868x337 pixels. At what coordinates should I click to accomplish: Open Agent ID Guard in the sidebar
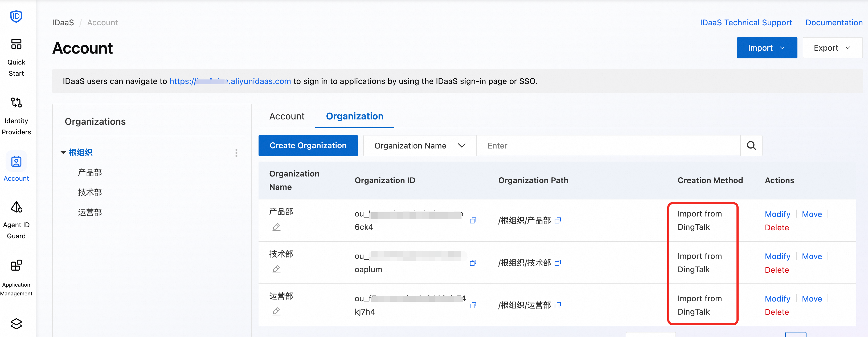pos(16,220)
